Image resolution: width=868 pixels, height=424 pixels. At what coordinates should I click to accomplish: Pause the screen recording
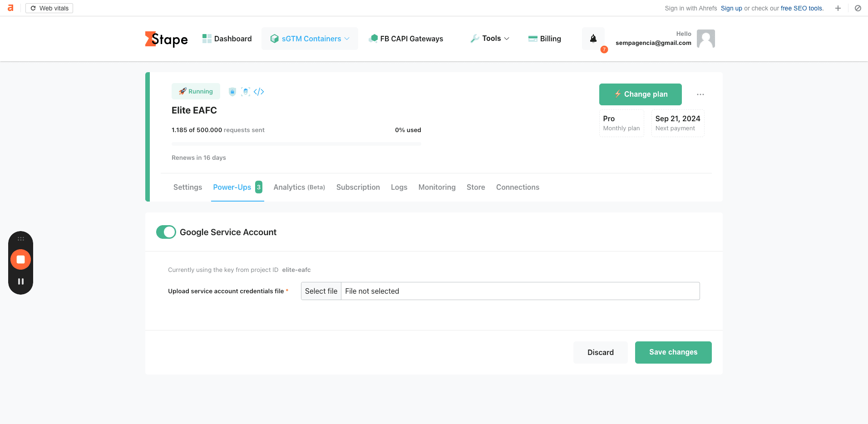tap(20, 281)
